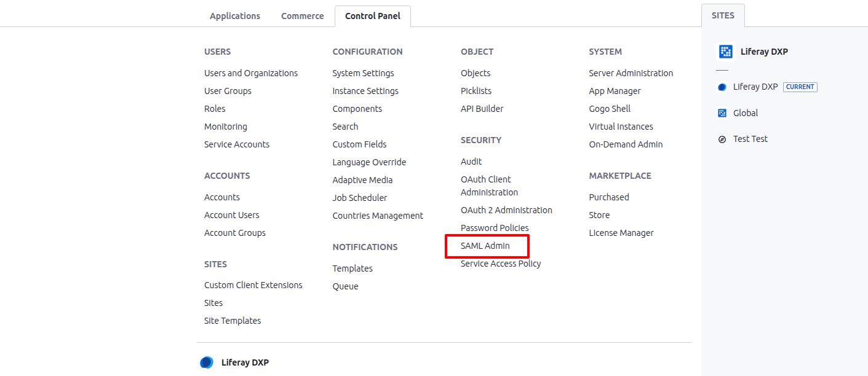Open Picklists
The width and height of the screenshot is (868, 376).
click(x=476, y=91)
